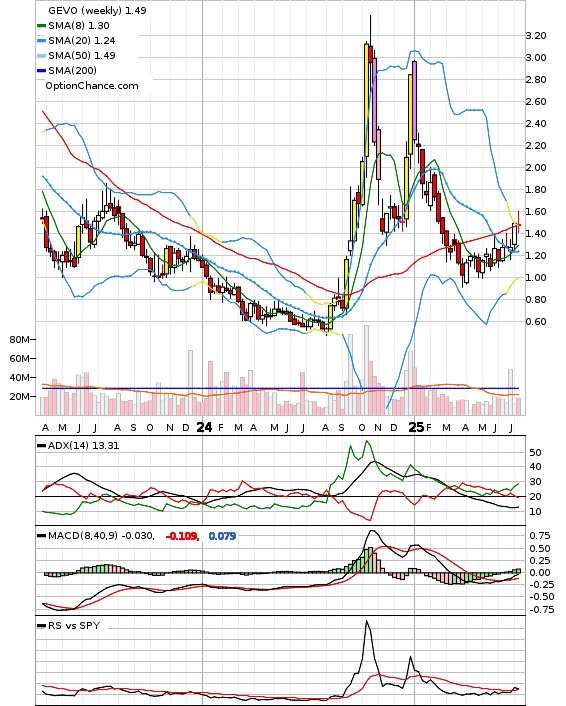Click the blue 0.079 MACD value

click(222, 536)
